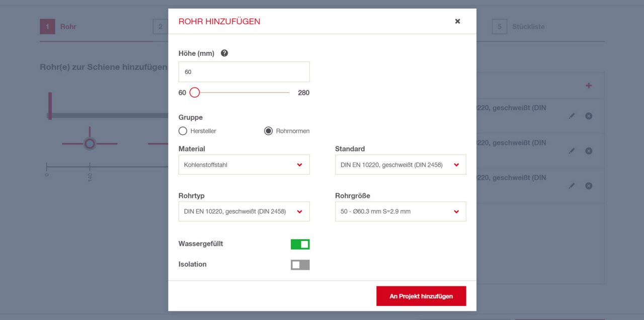Close the Rohr hinzufügen dialog
Viewport: 644px width, 320px height.
[x=457, y=21]
